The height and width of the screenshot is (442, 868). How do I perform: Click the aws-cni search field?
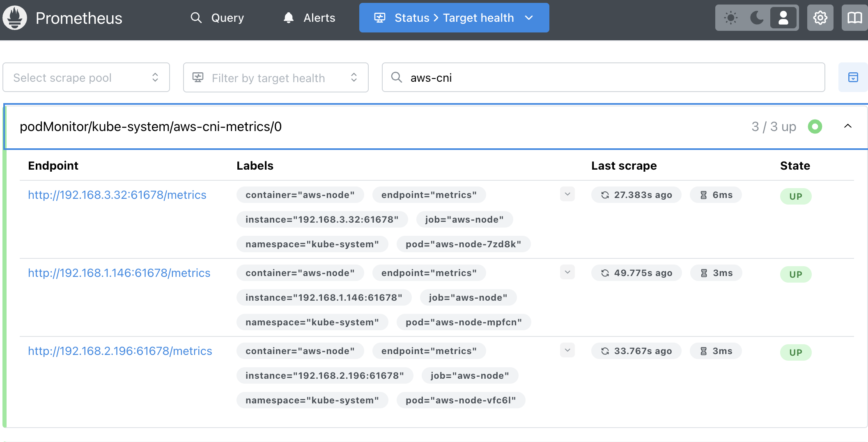point(603,77)
